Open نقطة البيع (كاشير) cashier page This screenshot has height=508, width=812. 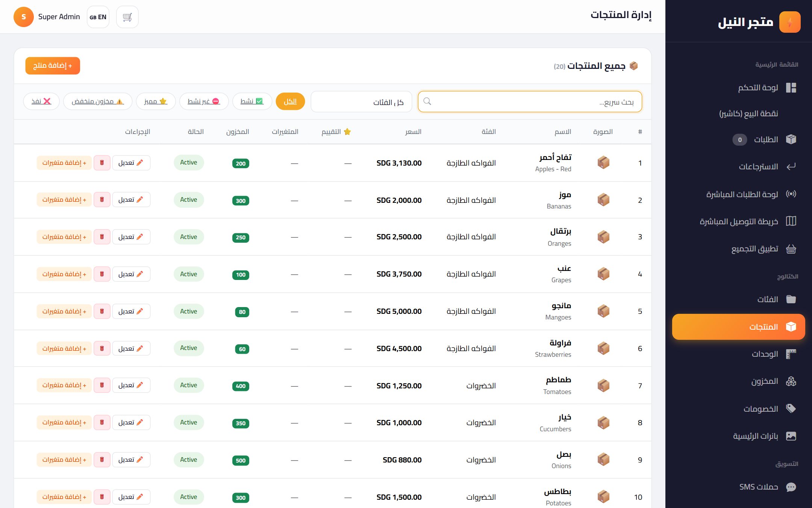(x=738, y=114)
